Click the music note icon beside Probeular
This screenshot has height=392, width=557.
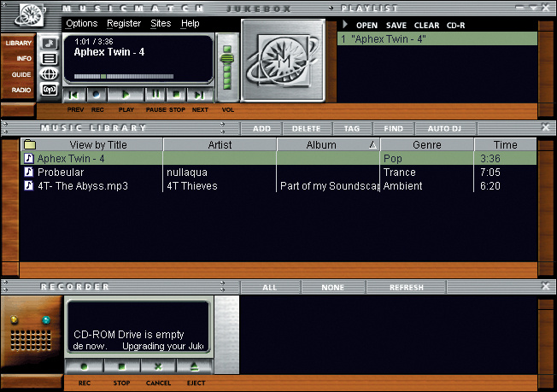coord(29,172)
